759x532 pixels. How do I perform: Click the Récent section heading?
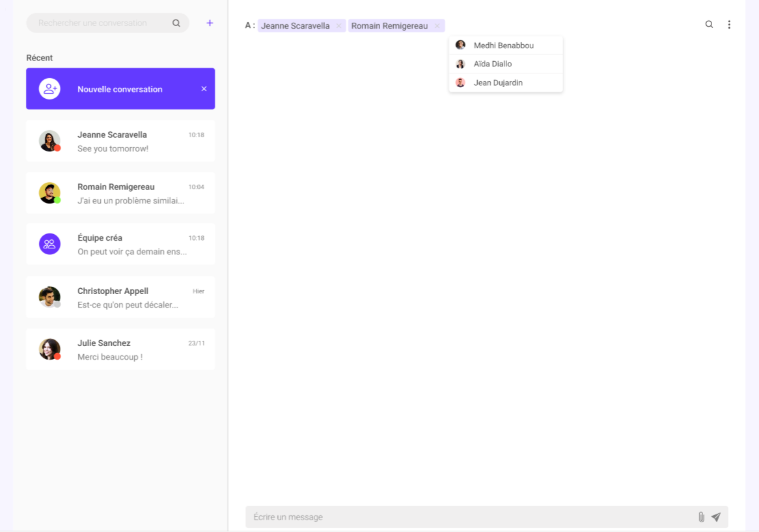click(39, 57)
